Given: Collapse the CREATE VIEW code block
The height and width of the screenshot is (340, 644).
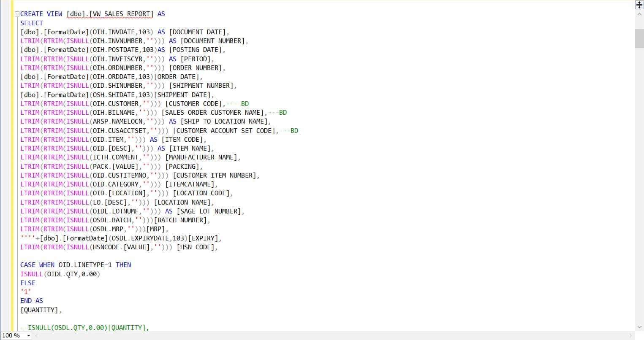Looking at the screenshot, I should click(17, 14).
